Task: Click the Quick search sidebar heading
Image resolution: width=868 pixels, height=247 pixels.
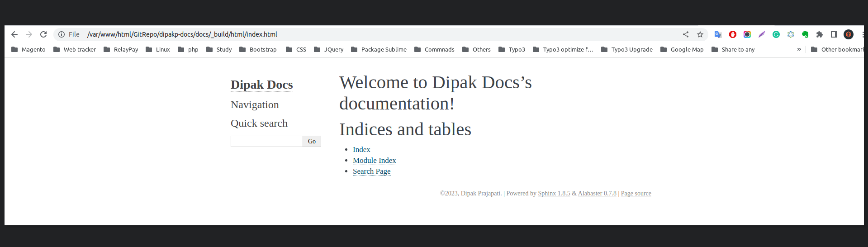Action: tap(259, 123)
